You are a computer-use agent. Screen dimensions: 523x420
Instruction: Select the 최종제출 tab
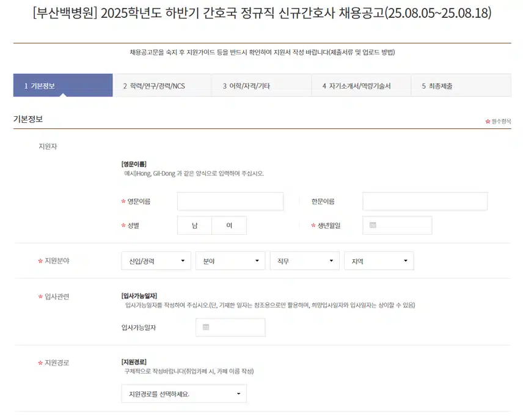(461, 86)
